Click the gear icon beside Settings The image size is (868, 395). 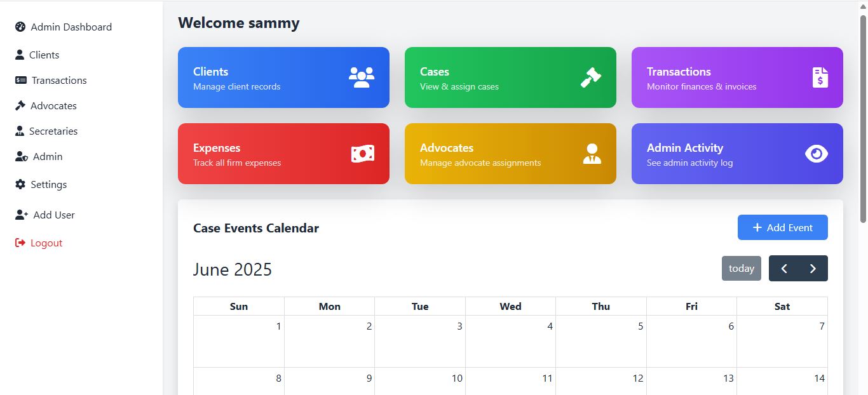20,184
